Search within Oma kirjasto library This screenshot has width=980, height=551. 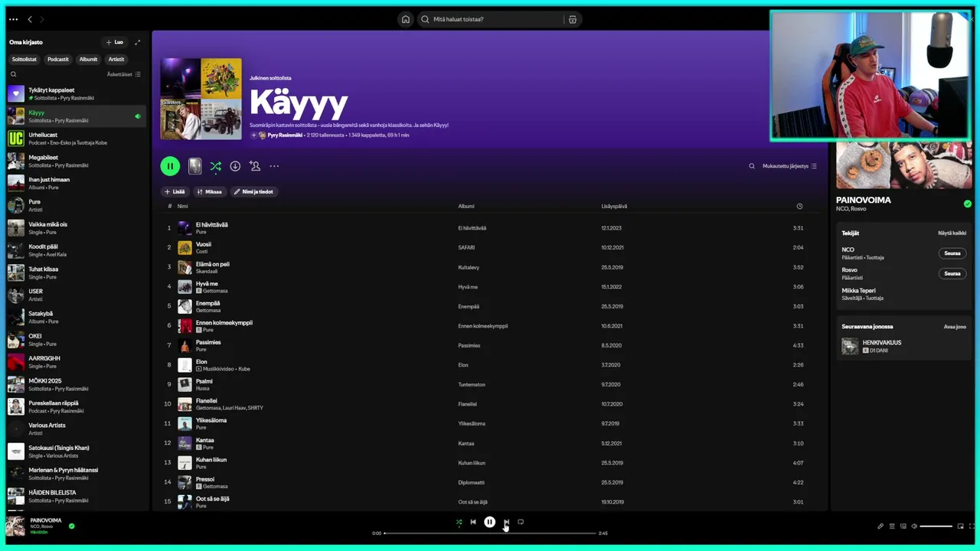tap(13, 74)
